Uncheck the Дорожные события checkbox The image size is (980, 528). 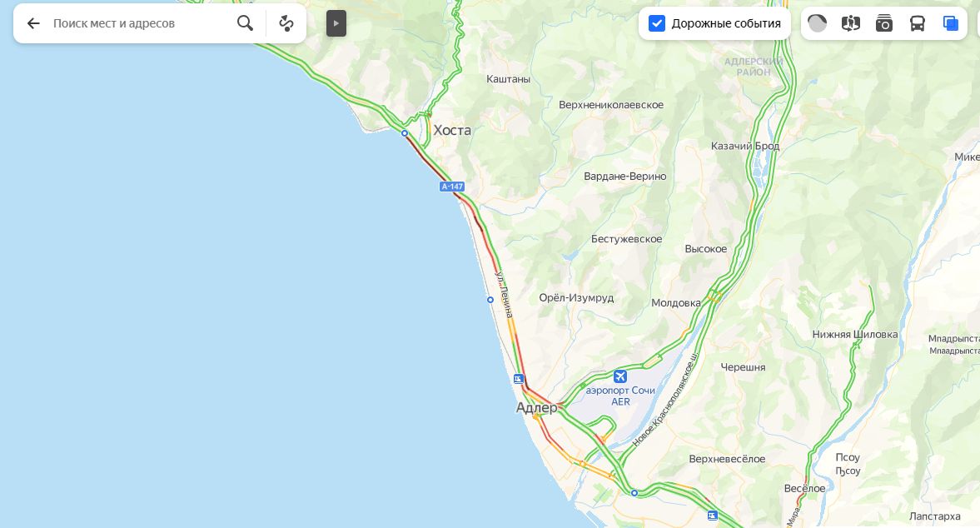point(656,24)
